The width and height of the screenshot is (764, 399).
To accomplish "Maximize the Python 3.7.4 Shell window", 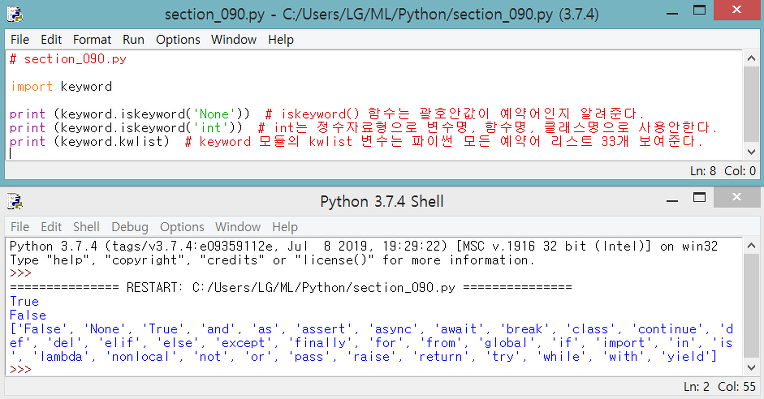I will tap(699, 198).
